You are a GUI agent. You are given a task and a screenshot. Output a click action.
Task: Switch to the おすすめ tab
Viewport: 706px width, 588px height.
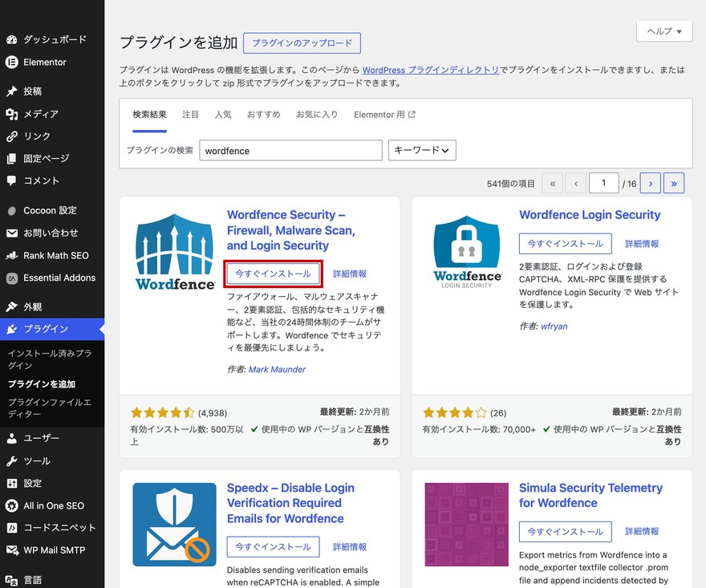(264, 115)
